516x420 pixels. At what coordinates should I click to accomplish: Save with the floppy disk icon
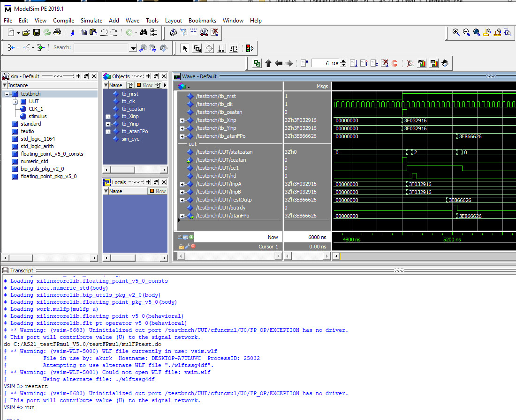(37, 32)
